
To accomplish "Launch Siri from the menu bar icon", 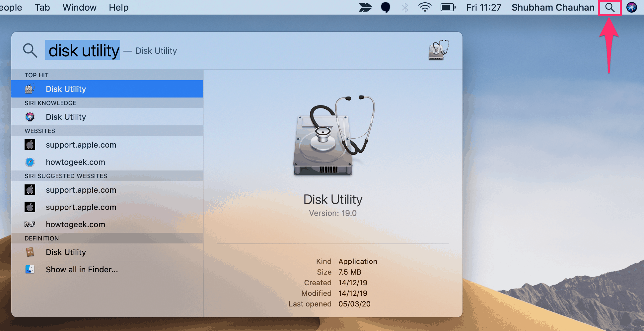I will click(632, 7).
